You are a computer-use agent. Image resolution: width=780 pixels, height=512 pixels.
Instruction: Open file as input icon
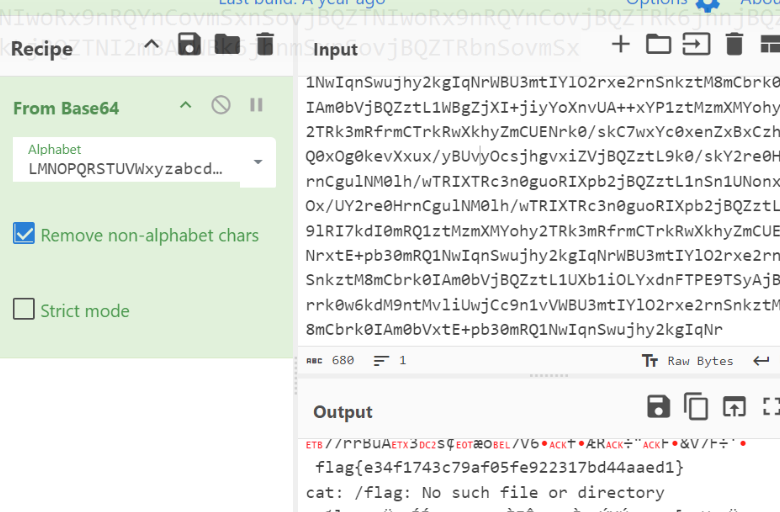[x=696, y=44]
